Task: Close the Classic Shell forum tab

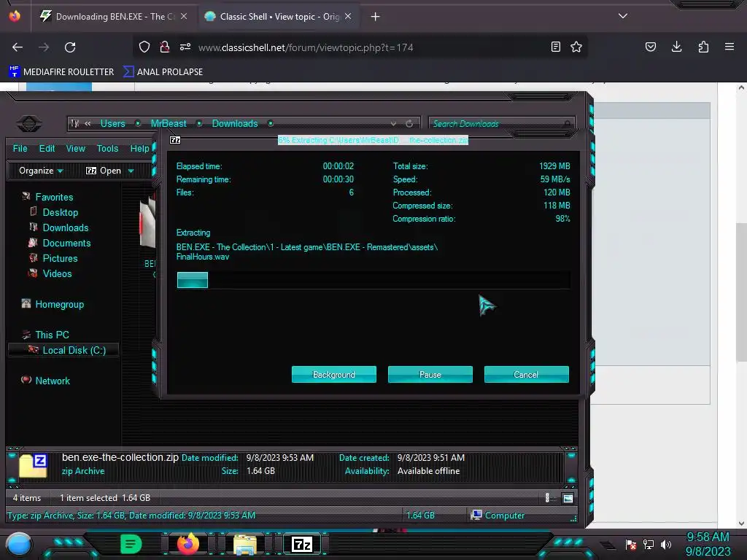Action: (x=348, y=16)
